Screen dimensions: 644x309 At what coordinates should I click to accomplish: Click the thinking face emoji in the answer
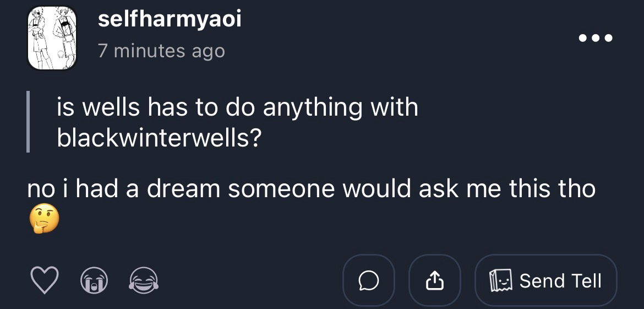(43, 220)
